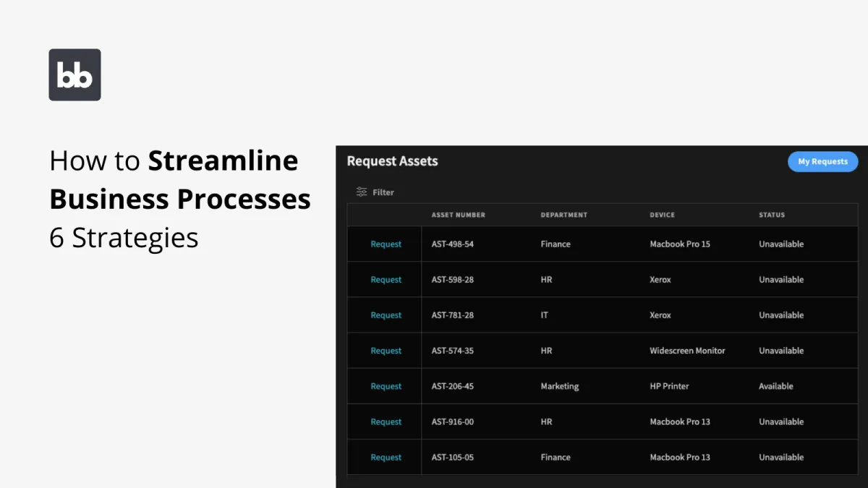This screenshot has width=868, height=488.
Task: Click Unavailable status in AST-598-28 row
Action: click(781, 280)
